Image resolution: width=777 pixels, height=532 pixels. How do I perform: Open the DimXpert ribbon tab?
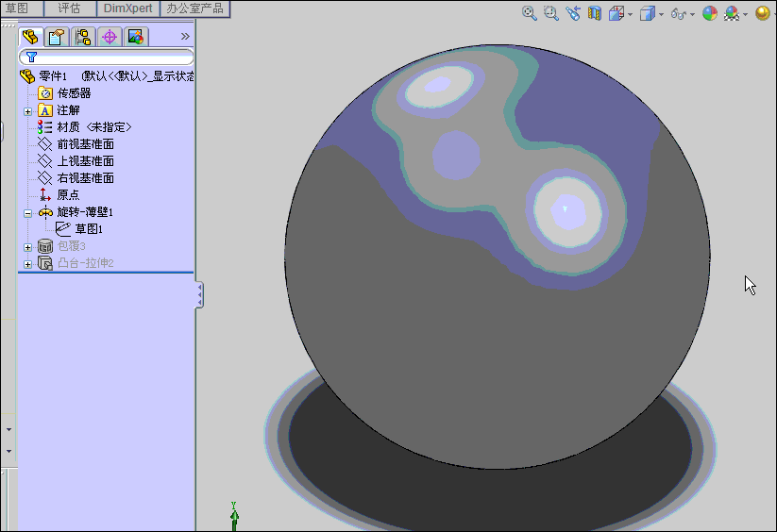[127, 8]
